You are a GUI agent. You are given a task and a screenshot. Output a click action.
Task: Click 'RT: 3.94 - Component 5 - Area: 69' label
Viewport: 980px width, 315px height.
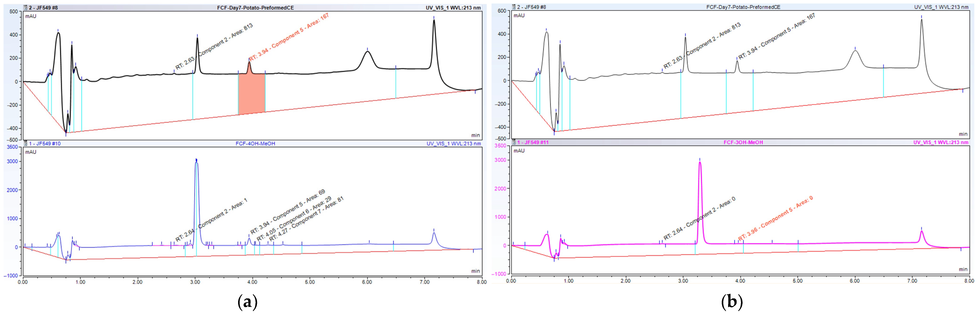(287, 212)
